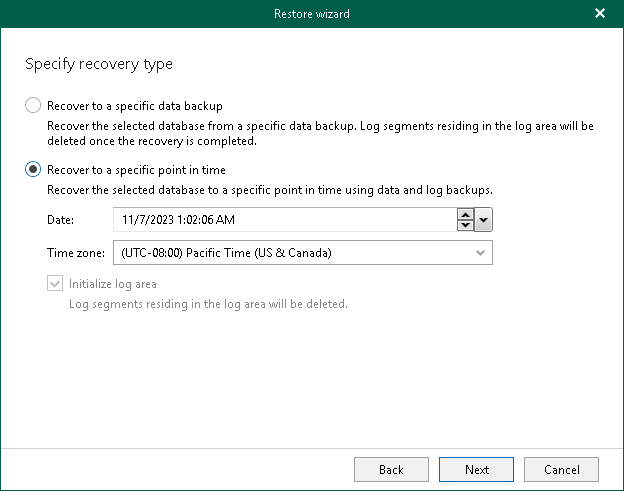Click the Specify recovery type heading
Image resolution: width=624 pixels, height=491 pixels.
[x=98, y=64]
